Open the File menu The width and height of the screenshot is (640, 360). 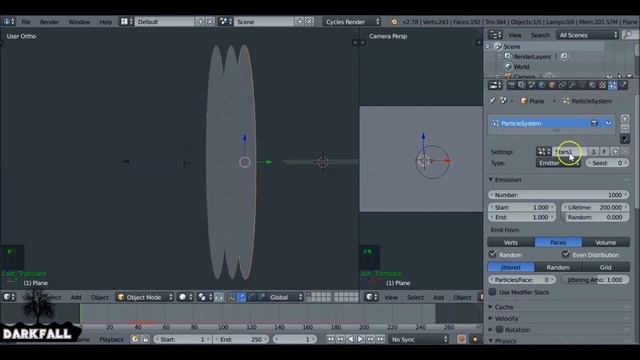26,22
